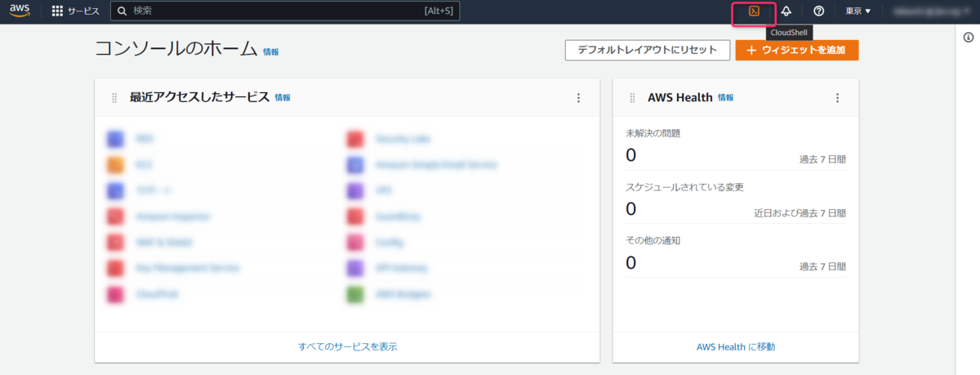Click 情報 link beside 最近アクセスしたサービス

tap(283, 97)
